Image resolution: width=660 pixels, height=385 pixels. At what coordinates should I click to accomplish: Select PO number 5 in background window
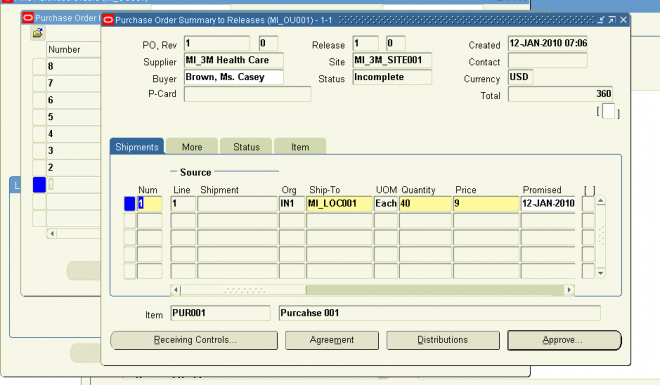point(73,117)
